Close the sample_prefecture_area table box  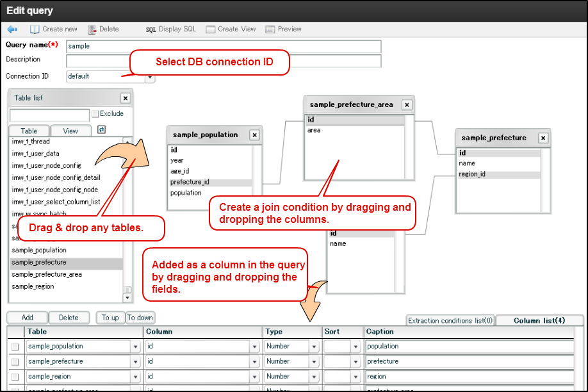407,105
